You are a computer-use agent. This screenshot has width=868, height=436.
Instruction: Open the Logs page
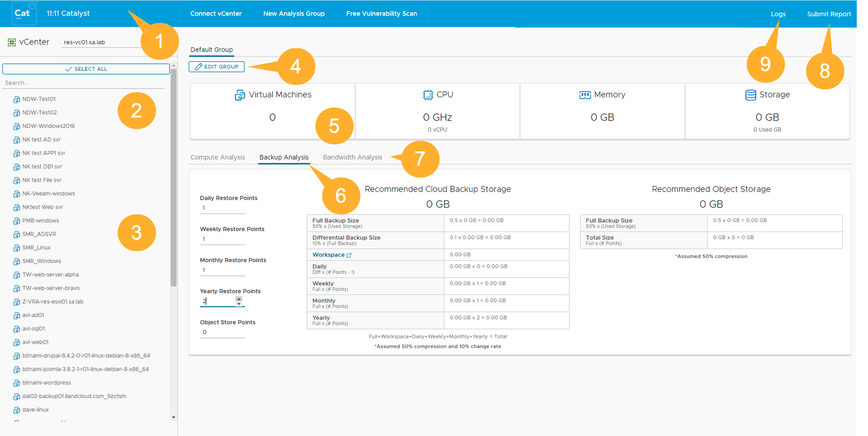(778, 14)
